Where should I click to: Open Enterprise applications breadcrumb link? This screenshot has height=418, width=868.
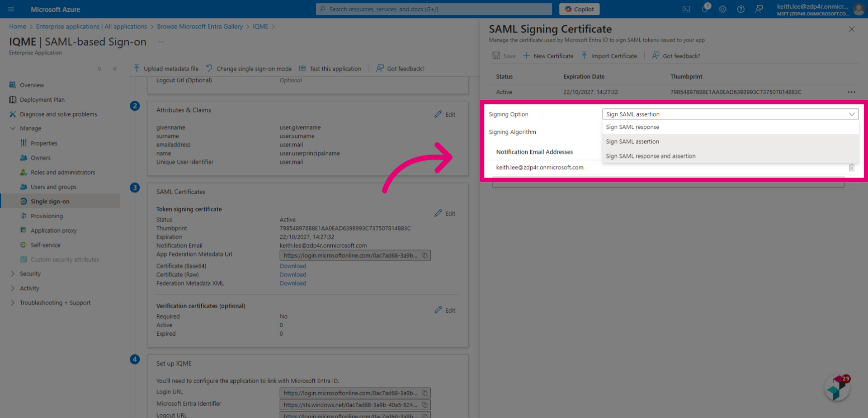pyautogui.click(x=91, y=27)
